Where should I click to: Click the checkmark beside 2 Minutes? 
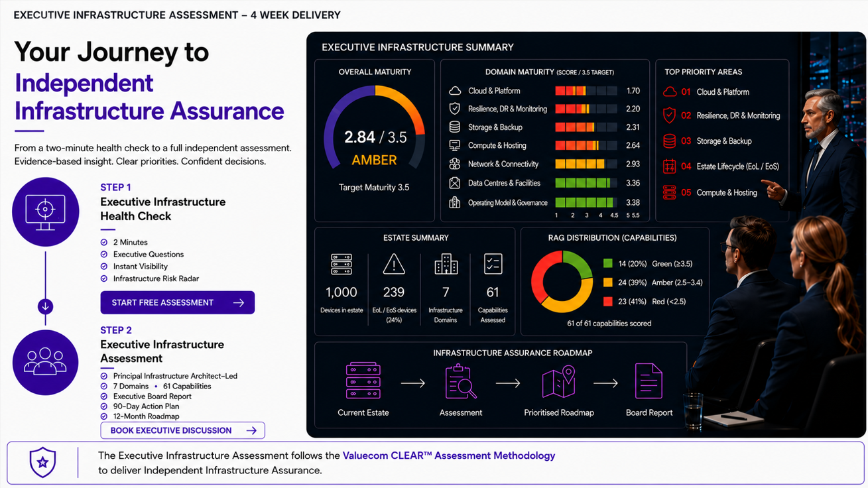coord(104,243)
